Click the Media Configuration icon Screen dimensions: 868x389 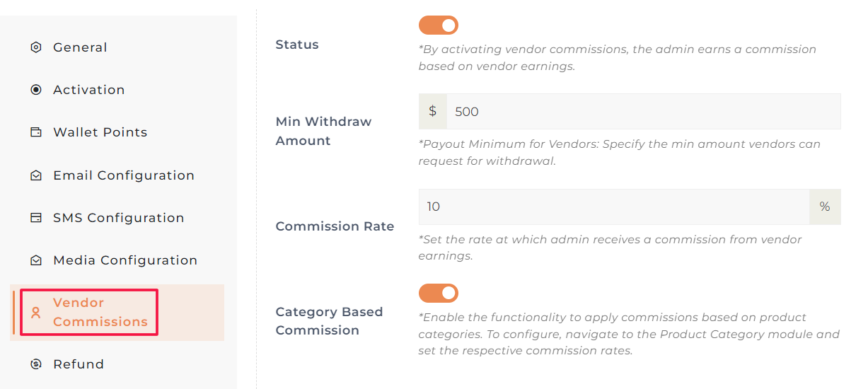coord(36,260)
